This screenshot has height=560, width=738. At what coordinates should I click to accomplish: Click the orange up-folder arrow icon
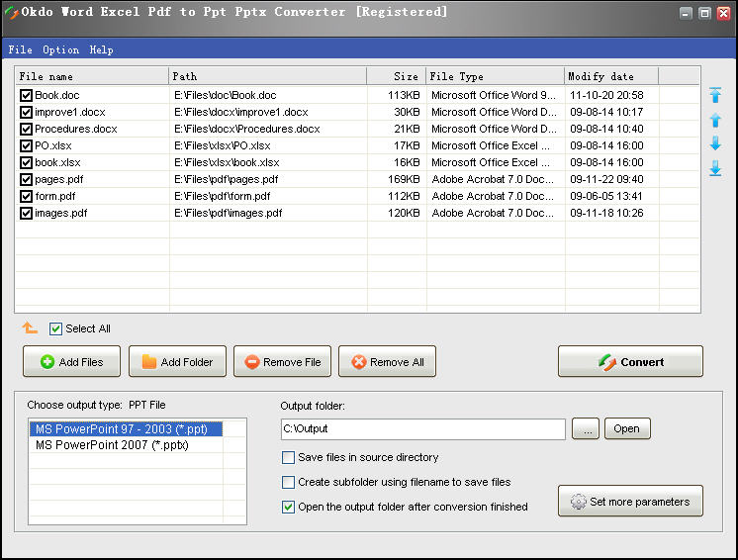(30, 327)
